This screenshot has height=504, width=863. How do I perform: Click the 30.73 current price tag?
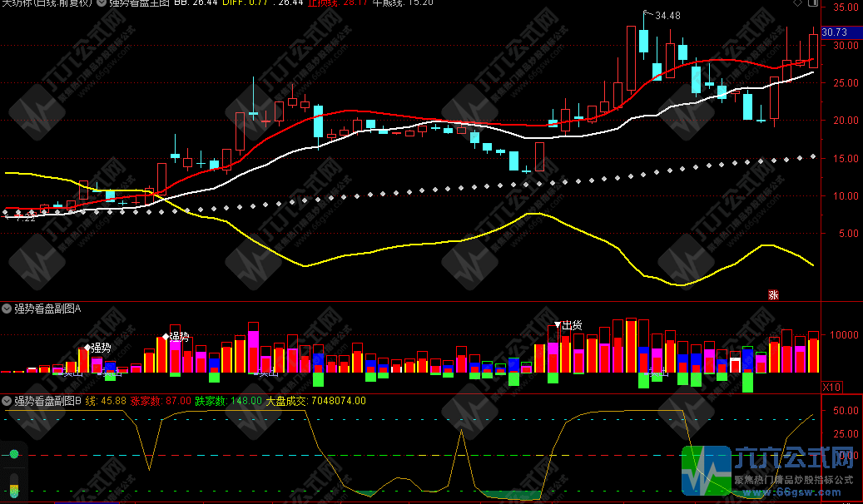(834, 32)
